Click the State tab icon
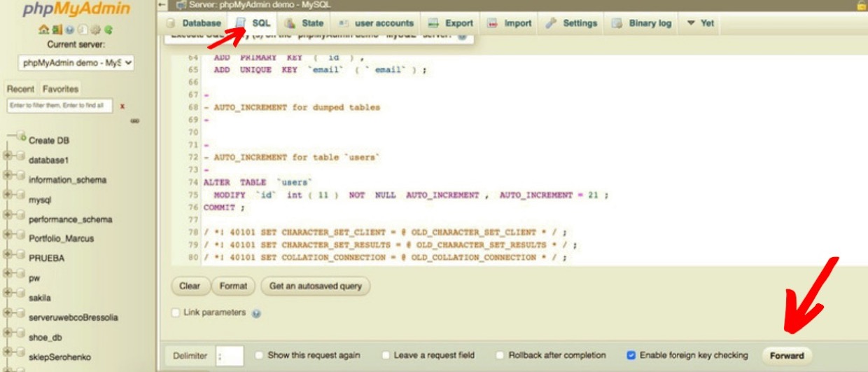Screen dimensions: 868x372 point(290,23)
